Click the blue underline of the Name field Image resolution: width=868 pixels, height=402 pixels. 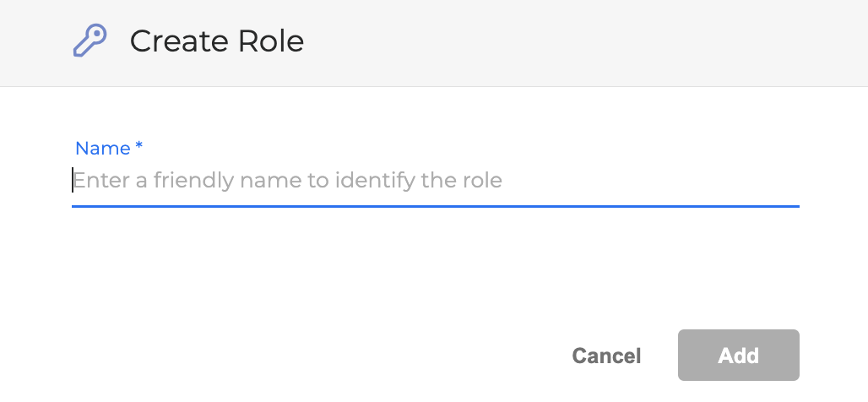click(435, 205)
